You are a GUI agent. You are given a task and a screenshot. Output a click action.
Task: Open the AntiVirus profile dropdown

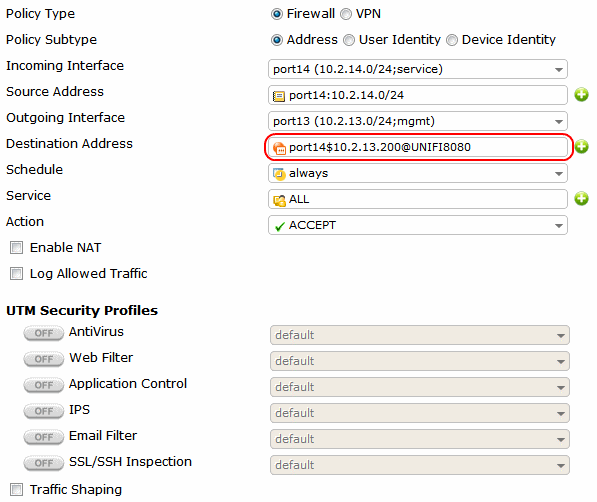coord(420,335)
